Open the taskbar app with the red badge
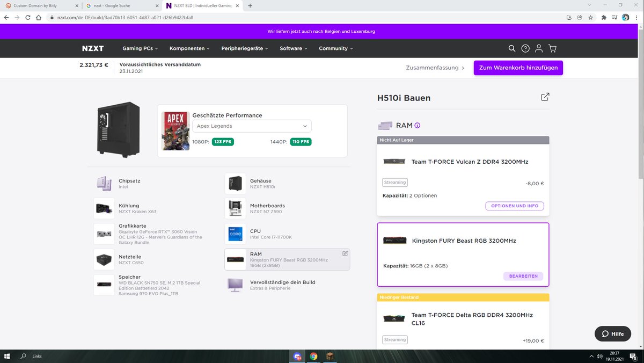 click(297, 356)
